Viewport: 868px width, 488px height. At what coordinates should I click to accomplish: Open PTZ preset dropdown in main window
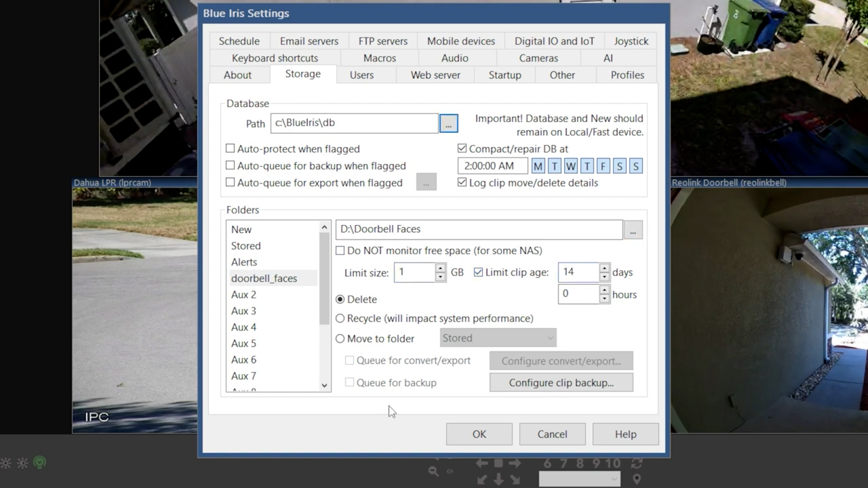(580, 479)
